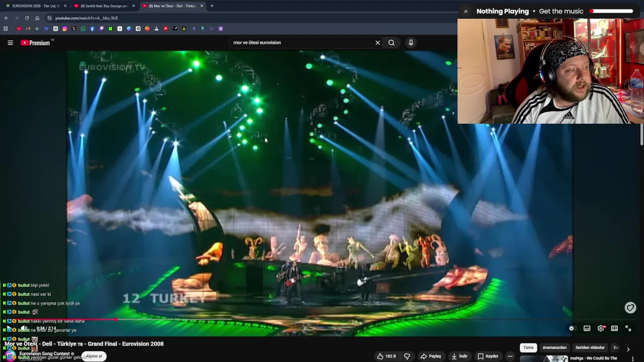Mute the video with speaker icon
The image size is (644, 362).
click(x=24, y=328)
